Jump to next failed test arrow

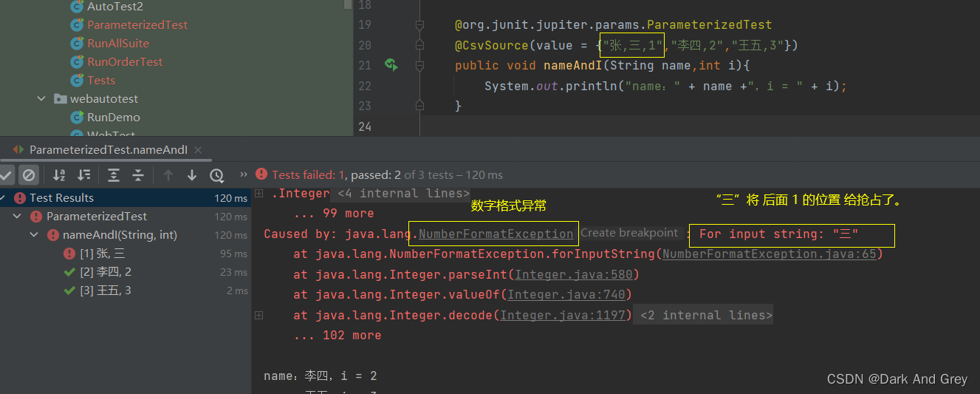192,175
